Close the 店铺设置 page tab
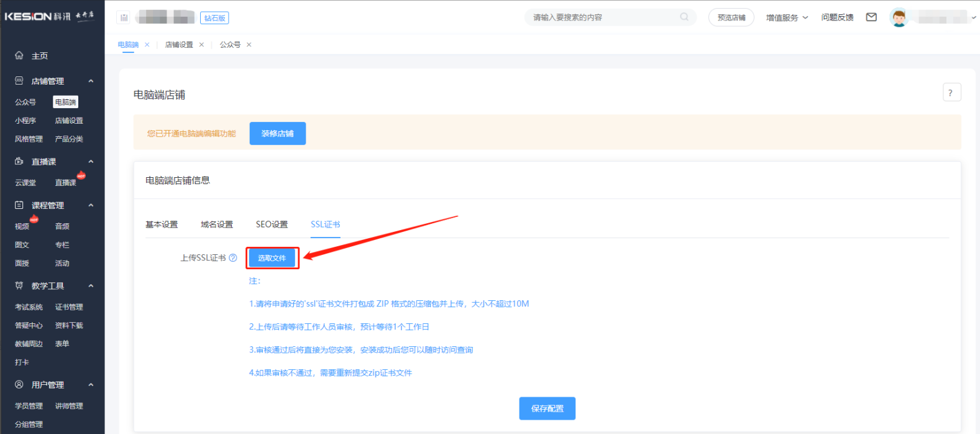The width and height of the screenshot is (980, 434). (201, 45)
